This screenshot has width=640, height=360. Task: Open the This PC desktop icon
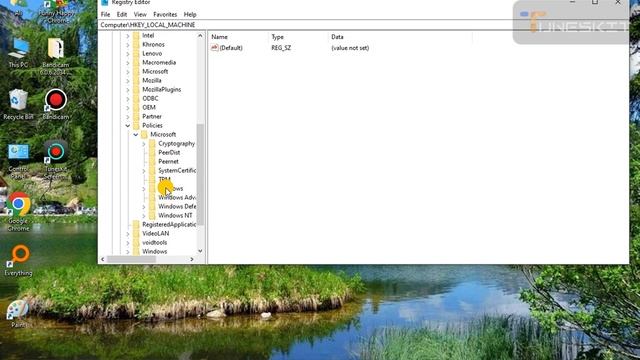pyautogui.click(x=18, y=53)
